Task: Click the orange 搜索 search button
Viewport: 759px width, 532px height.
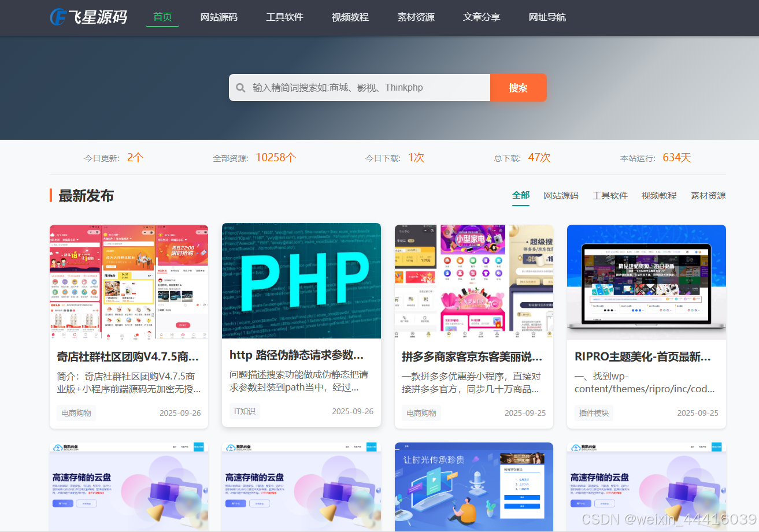Action: 519,87
